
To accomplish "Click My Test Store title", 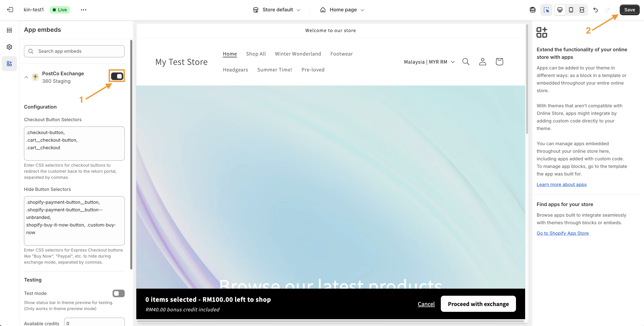I will pyautogui.click(x=182, y=62).
